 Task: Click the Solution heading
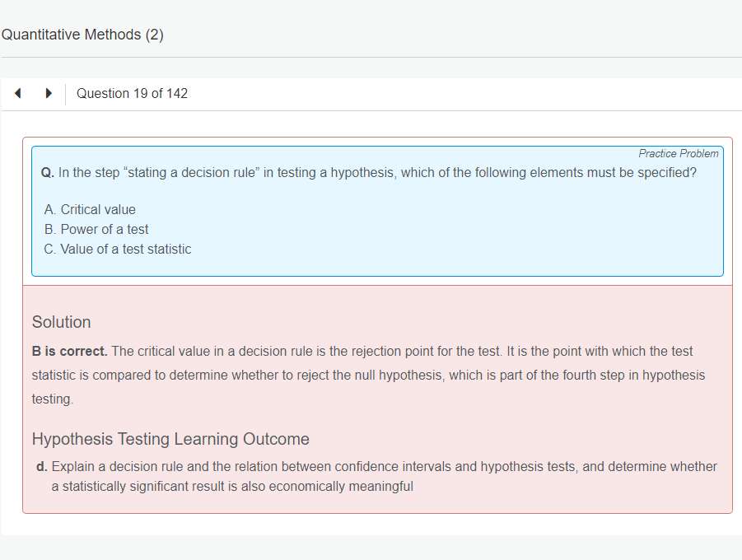[x=61, y=322]
